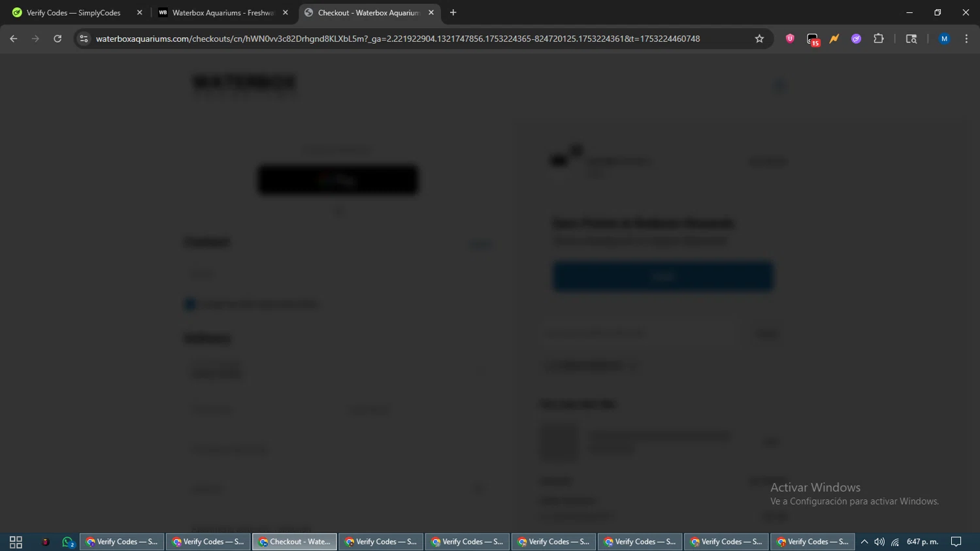Open the Chrome three-dot menu
This screenshot has height=551, width=980.
coord(966,39)
